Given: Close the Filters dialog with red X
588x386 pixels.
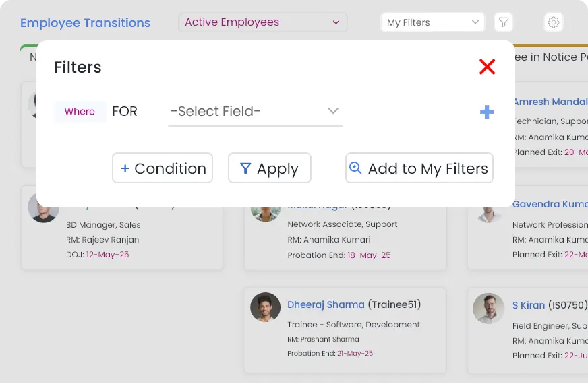Looking at the screenshot, I should tap(487, 67).
